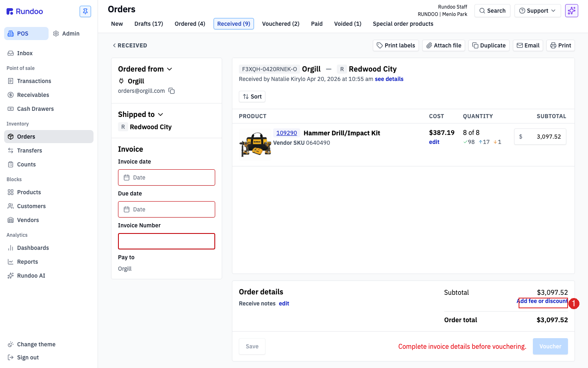The width and height of the screenshot is (588, 368).
Task: Click the Sort button
Action: pyautogui.click(x=252, y=96)
